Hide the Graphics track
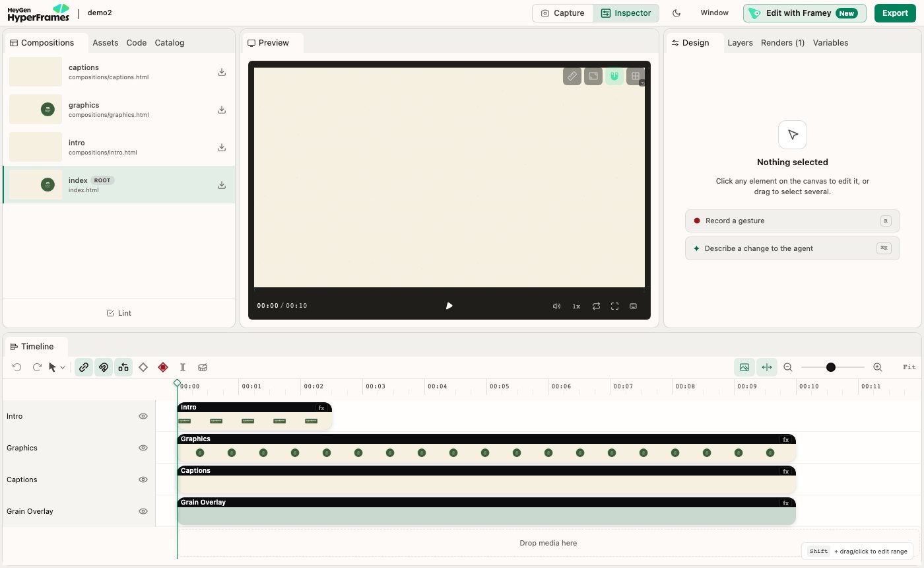This screenshot has width=924, height=568. [x=143, y=448]
